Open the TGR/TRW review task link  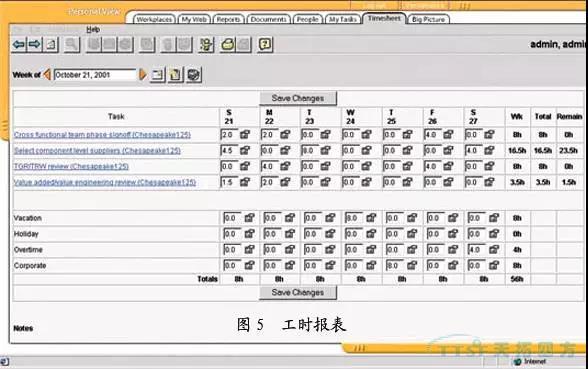coord(71,166)
